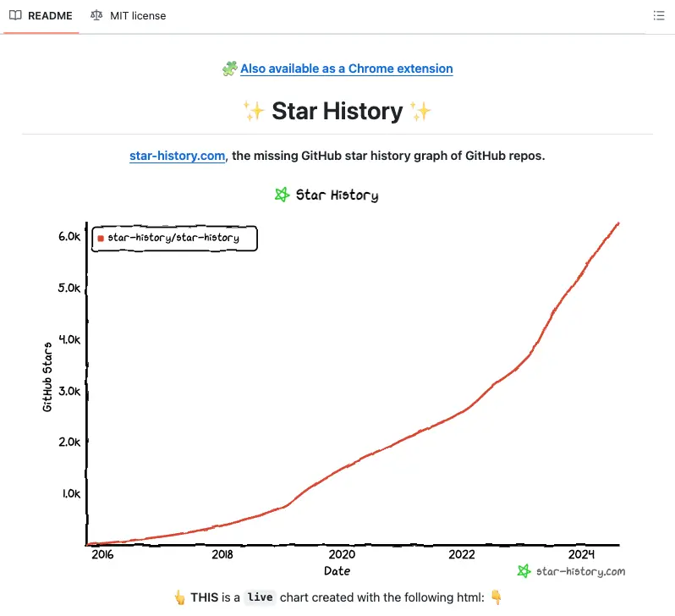Viewport: 675px width, 616px height.
Task: Click the red legend color swatch
Action: point(101,239)
